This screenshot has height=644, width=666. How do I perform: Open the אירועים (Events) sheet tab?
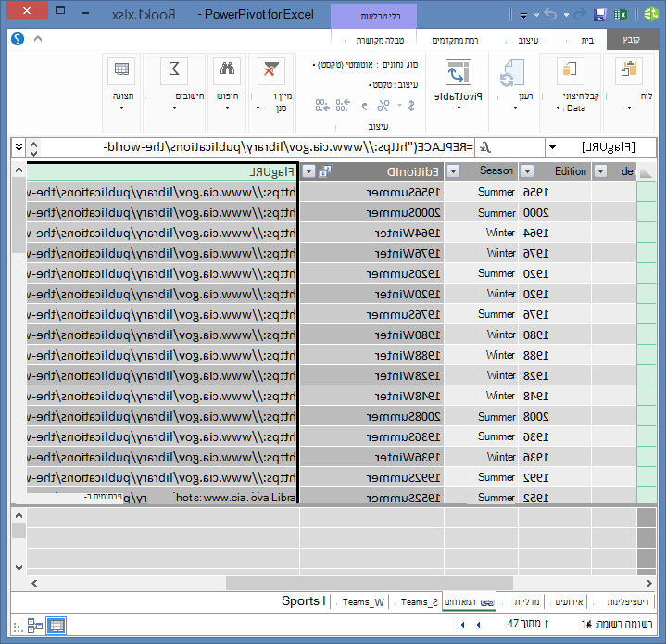click(x=569, y=601)
